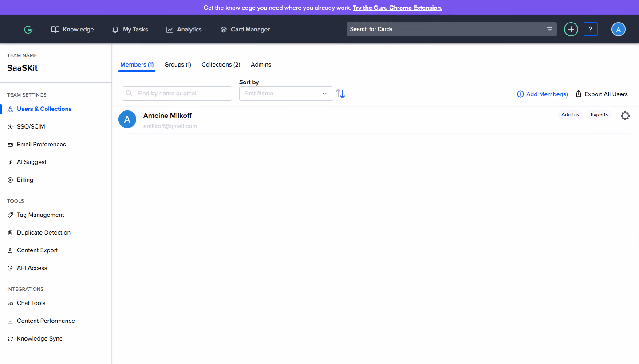639x364 pixels.
Task: Open Content Export
Action: [x=33, y=250]
